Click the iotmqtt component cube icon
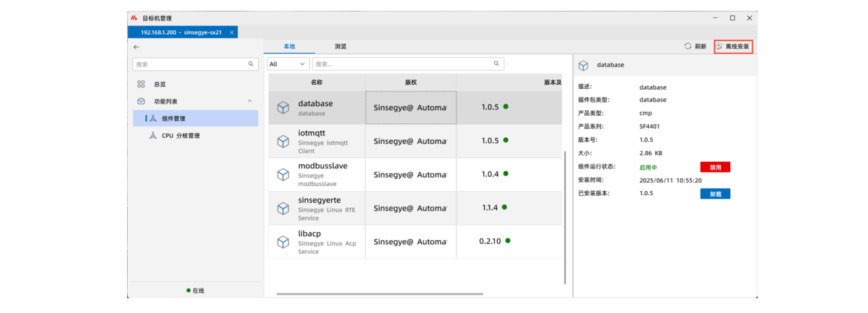Viewport: 868px width, 313px height. (283, 141)
